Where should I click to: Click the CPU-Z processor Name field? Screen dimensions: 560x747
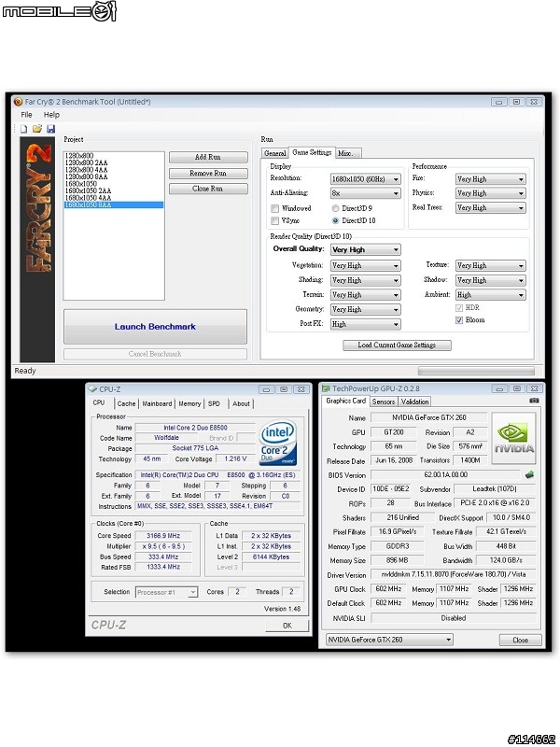[x=195, y=428]
